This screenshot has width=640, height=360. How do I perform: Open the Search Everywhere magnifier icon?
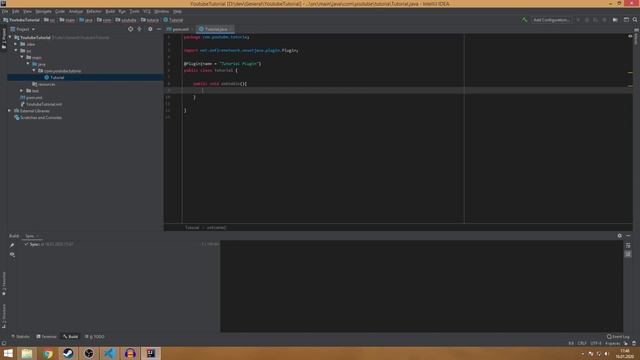coord(635,20)
